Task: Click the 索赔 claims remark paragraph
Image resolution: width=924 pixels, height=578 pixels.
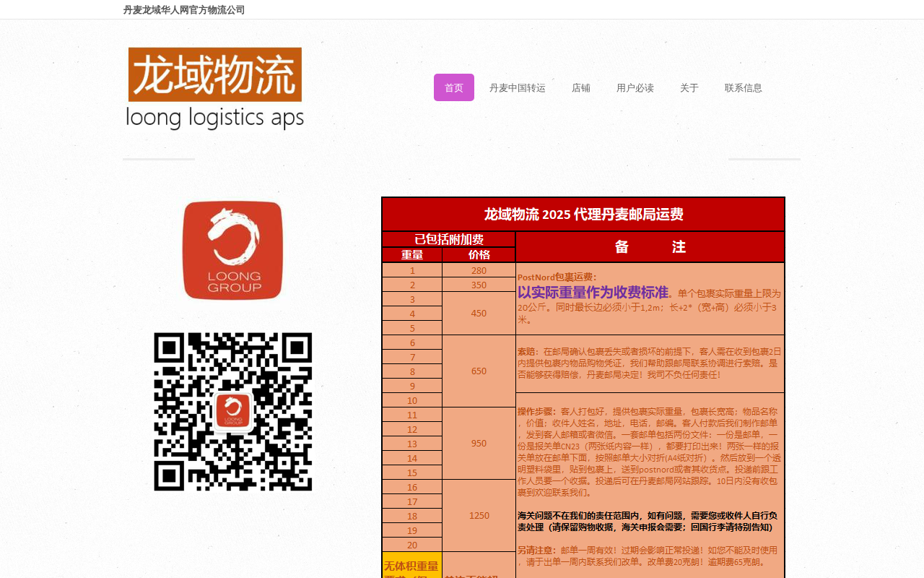Action: [x=650, y=363]
